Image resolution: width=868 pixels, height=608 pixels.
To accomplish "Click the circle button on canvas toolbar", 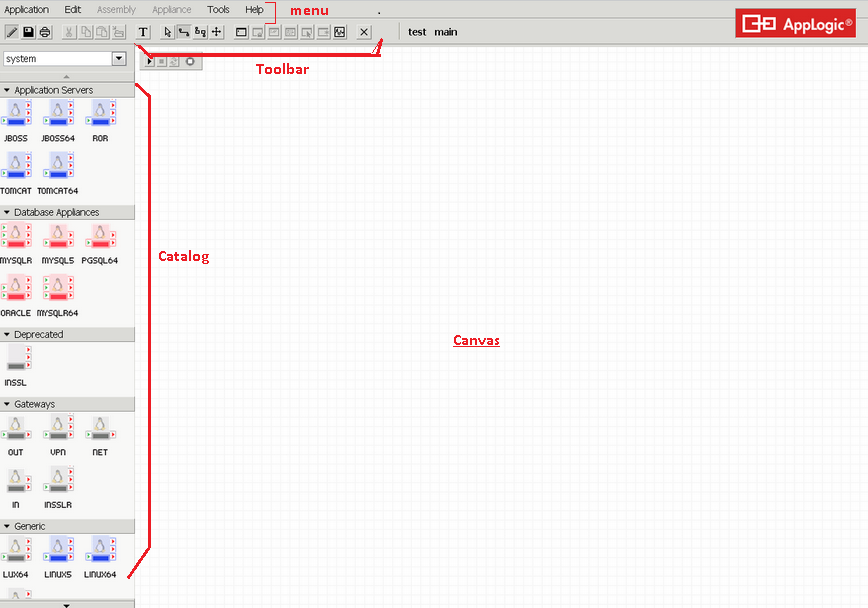I will 190,61.
